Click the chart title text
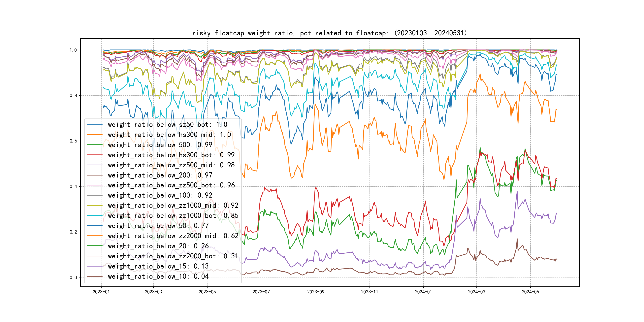This screenshot has width=644, height=322. pyautogui.click(x=329, y=33)
